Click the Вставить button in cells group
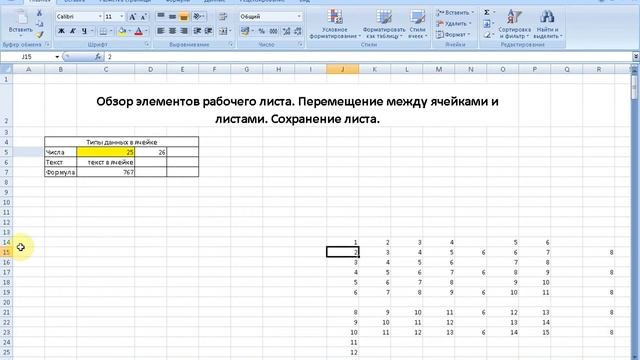640x360 pixels. click(x=454, y=13)
